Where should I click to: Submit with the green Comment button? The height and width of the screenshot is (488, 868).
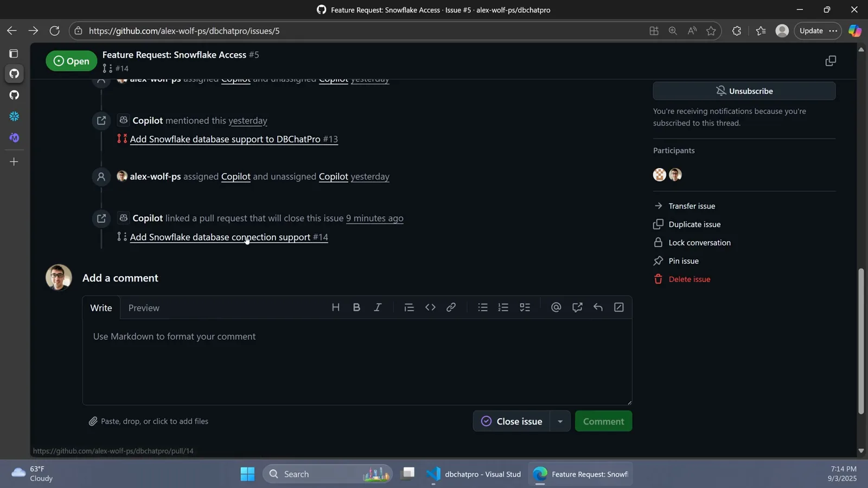coord(603,421)
